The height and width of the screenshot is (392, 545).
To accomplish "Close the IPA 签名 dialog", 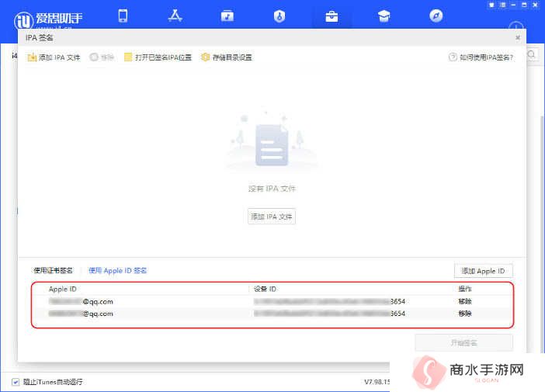I will pyautogui.click(x=518, y=37).
